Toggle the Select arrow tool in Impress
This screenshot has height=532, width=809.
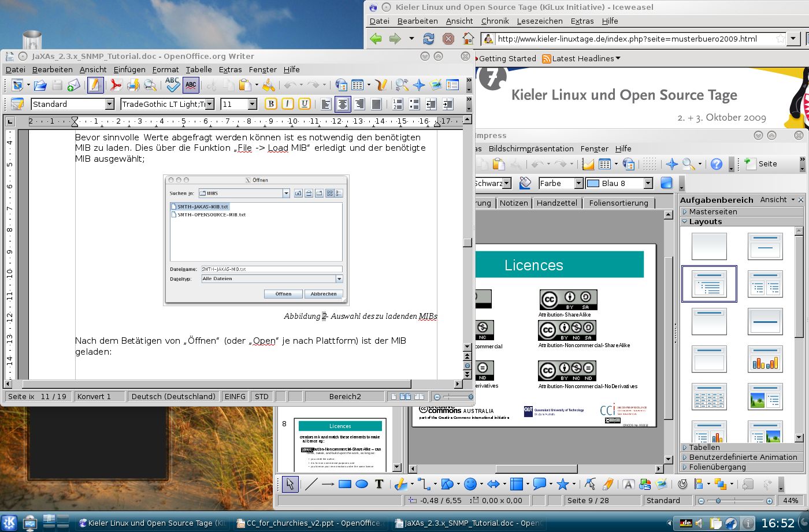pyautogui.click(x=290, y=484)
